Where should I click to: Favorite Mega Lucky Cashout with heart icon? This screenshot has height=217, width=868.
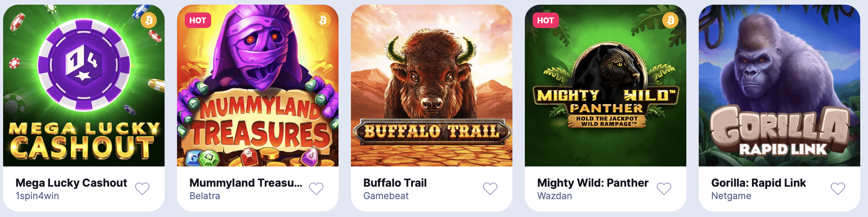pyautogui.click(x=142, y=189)
